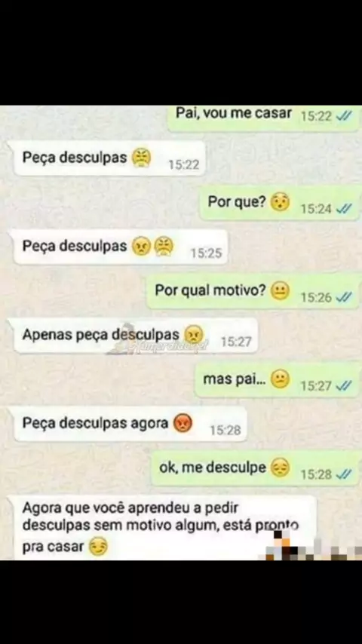Select the 'Por que?' message bubble

point(279,203)
